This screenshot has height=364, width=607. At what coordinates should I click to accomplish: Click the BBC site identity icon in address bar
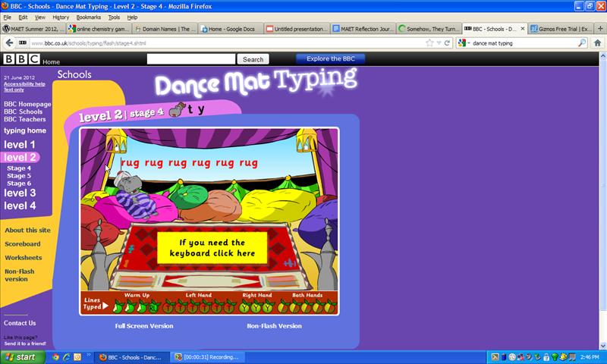click(23, 43)
